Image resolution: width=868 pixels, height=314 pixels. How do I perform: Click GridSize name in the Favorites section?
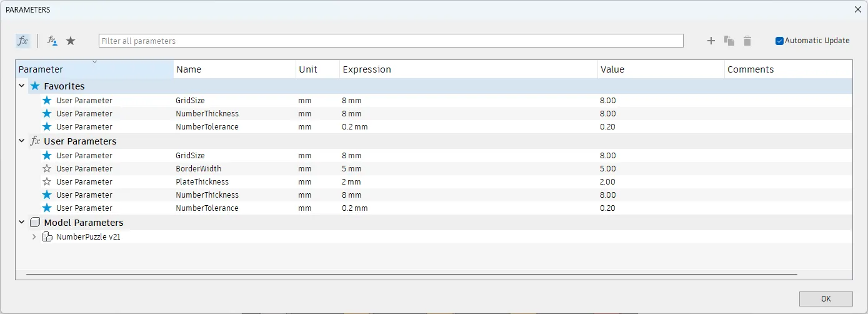190,100
